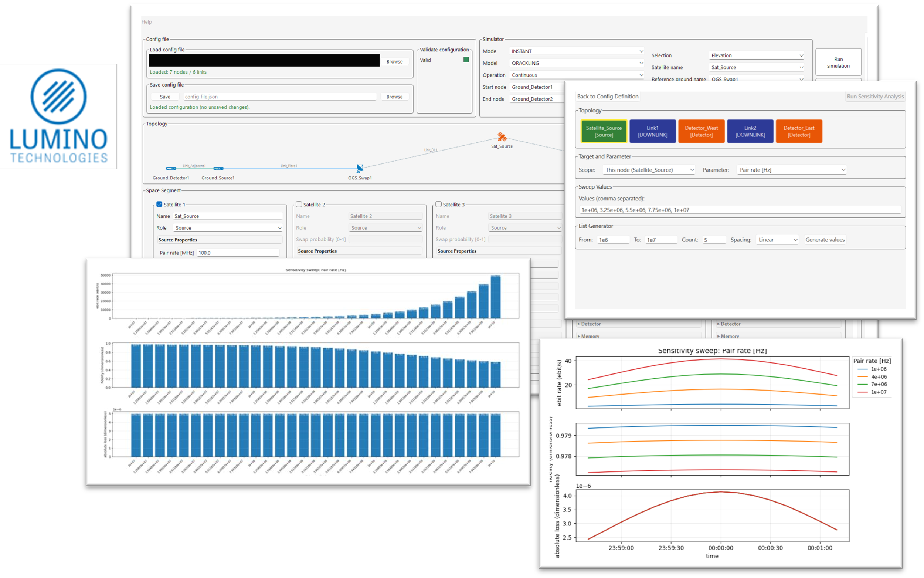Screen dimensions: 924x578
Task: Click the Start node Ground_Detector1 field
Action: (537, 87)
